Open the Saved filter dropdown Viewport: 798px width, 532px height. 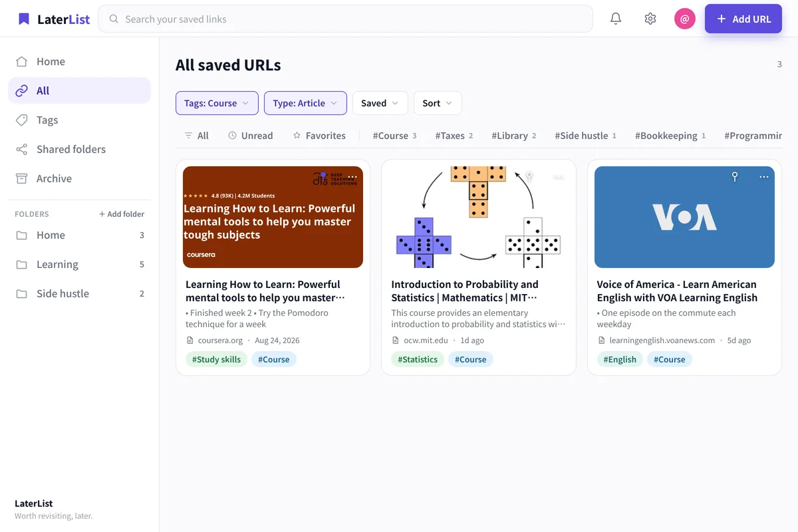380,103
